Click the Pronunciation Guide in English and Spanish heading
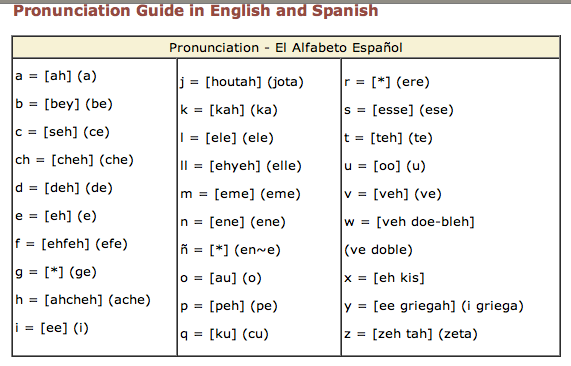Screen dimensions: 571x366 click(x=196, y=11)
